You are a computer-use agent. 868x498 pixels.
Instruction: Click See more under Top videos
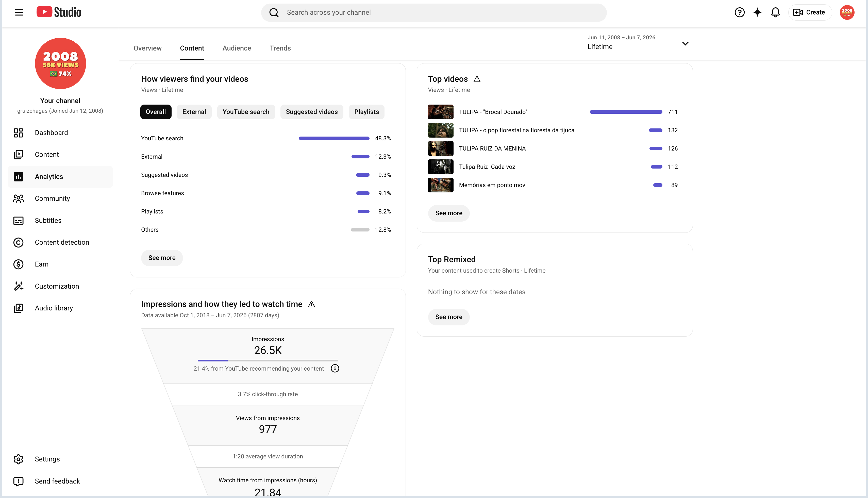pyautogui.click(x=449, y=213)
